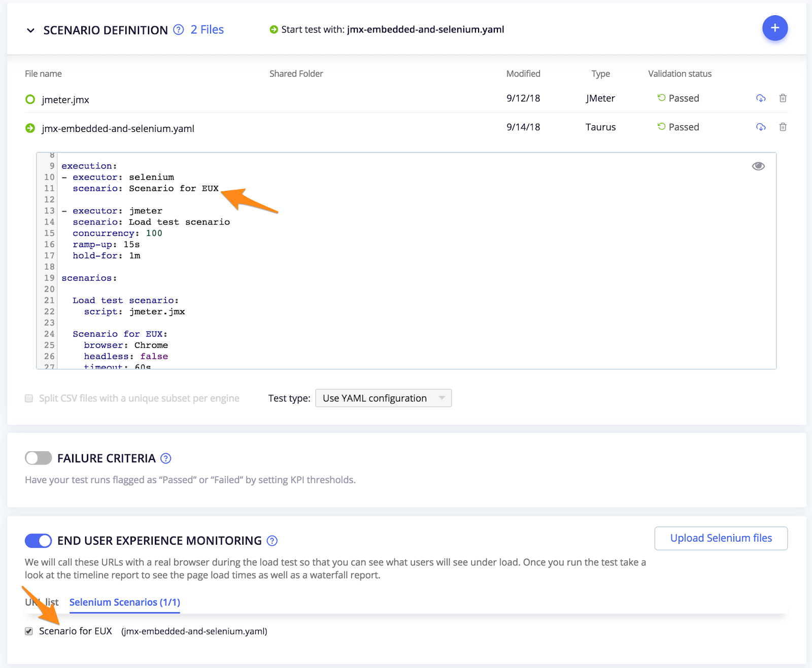Click the 9/12/18 modified date cell
Screen dimensions: 812x668
click(523, 98)
